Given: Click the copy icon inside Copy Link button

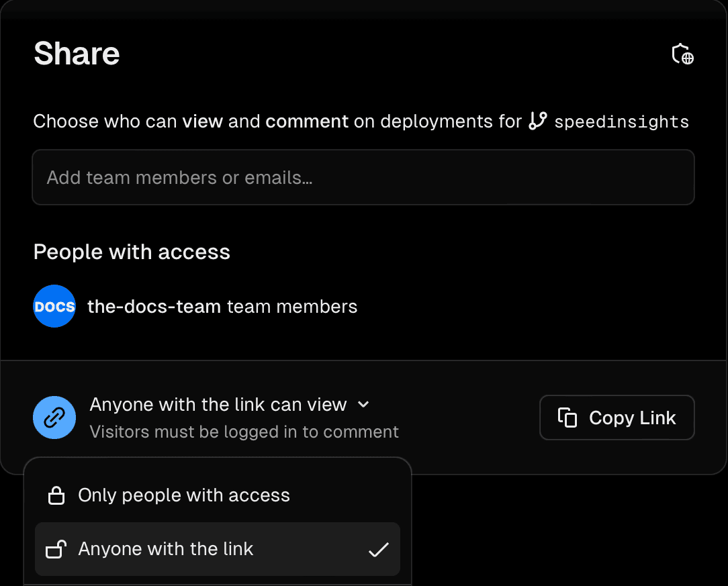Looking at the screenshot, I should (x=568, y=417).
